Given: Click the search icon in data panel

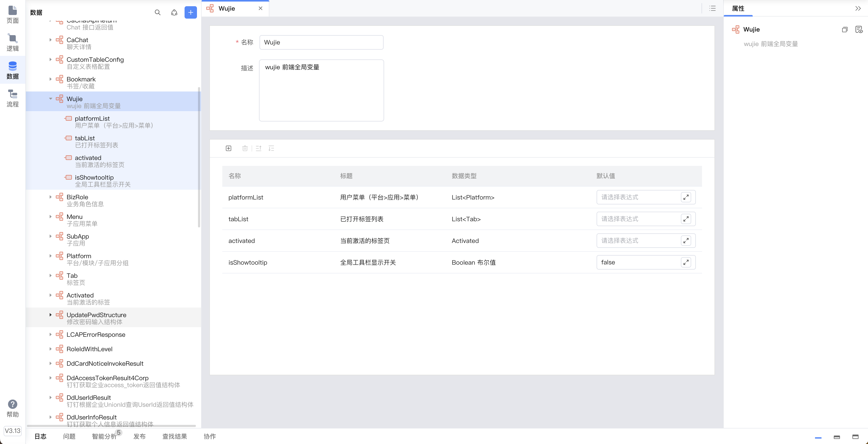Looking at the screenshot, I should click(157, 12).
